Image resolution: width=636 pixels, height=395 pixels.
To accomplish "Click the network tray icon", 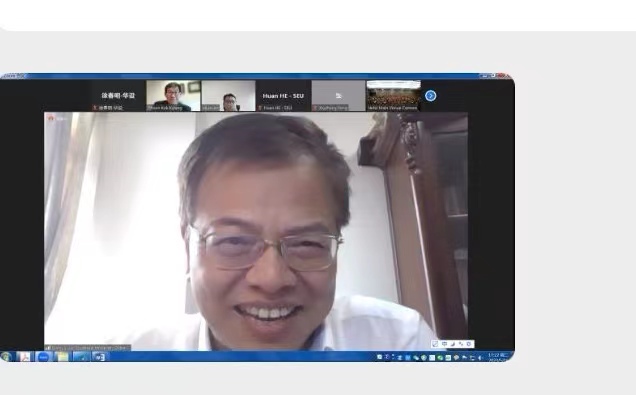I will coord(472,358).
